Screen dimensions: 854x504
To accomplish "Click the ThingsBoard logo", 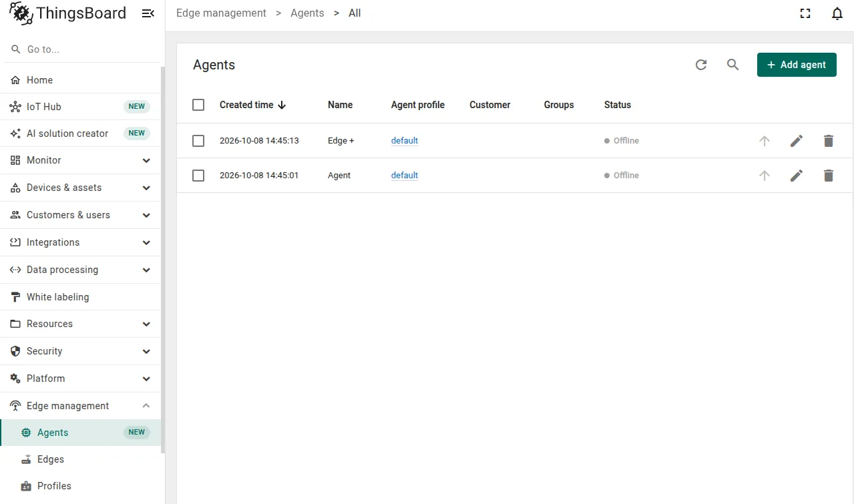I will coord(67,13).
